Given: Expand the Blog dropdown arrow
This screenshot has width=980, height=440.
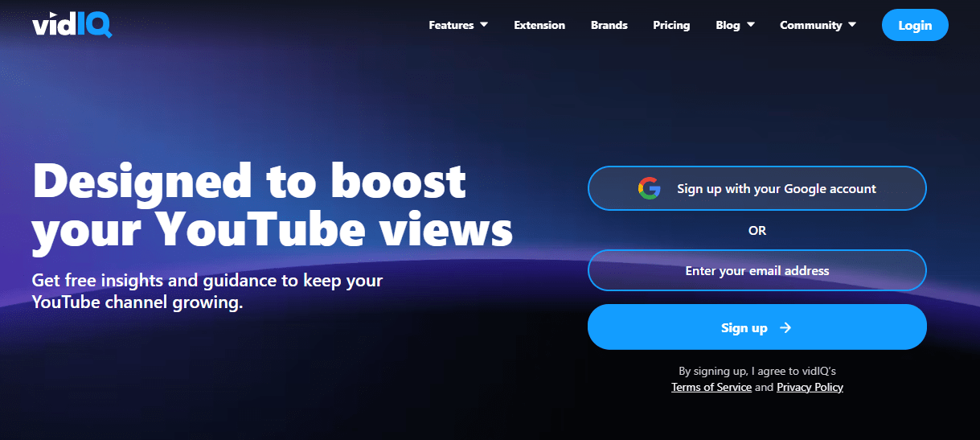Looking at the screenshot, I should [x=751, y=25].
